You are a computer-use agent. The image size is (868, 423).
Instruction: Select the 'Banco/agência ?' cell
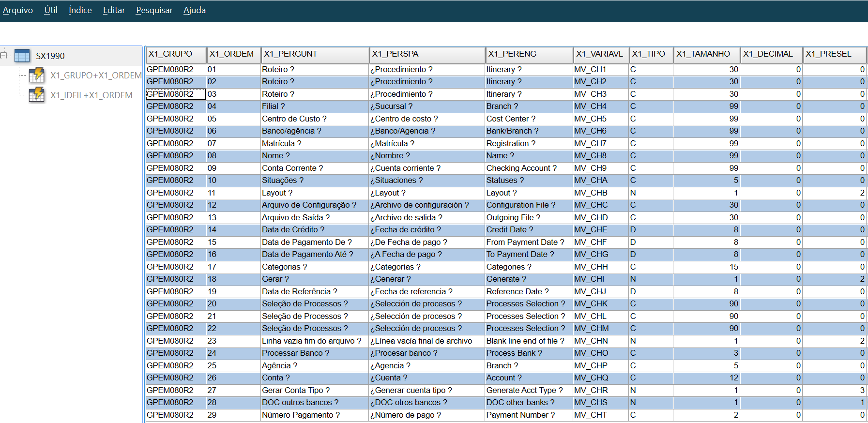pos(315,131)
